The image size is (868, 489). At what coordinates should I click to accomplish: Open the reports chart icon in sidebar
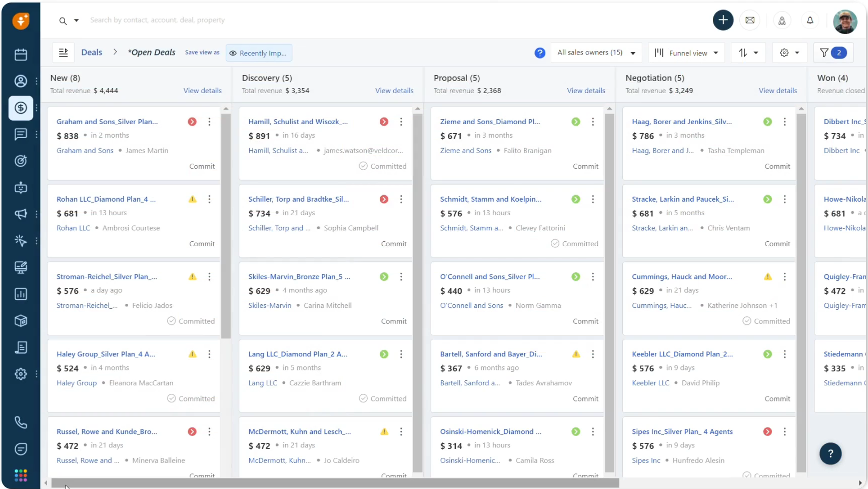point(21,294)
